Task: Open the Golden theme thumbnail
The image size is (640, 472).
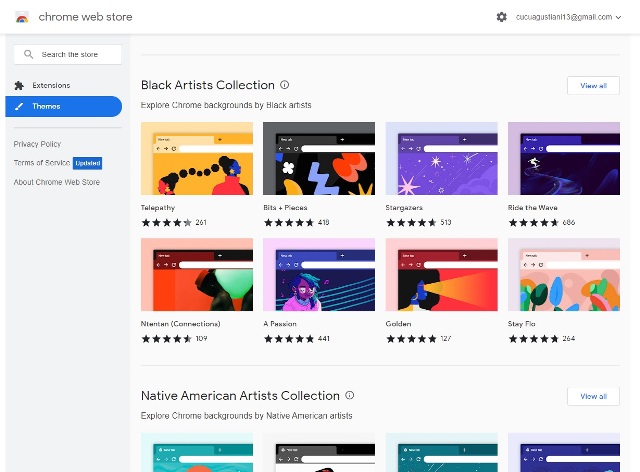Action: pyautogui.click(x=442, y=274)
